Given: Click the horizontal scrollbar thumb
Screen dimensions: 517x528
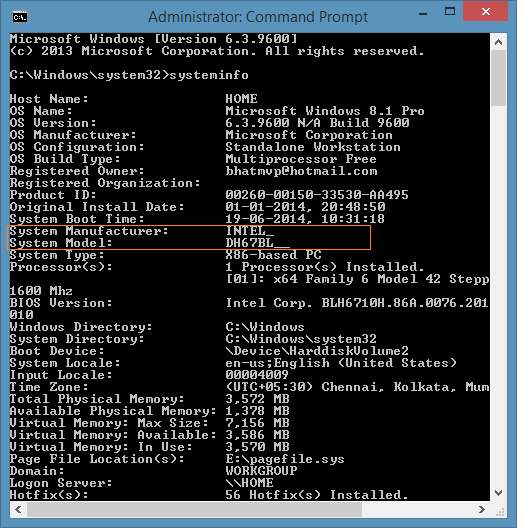Looking at the screenshot, I should click(x=194, y=509).
